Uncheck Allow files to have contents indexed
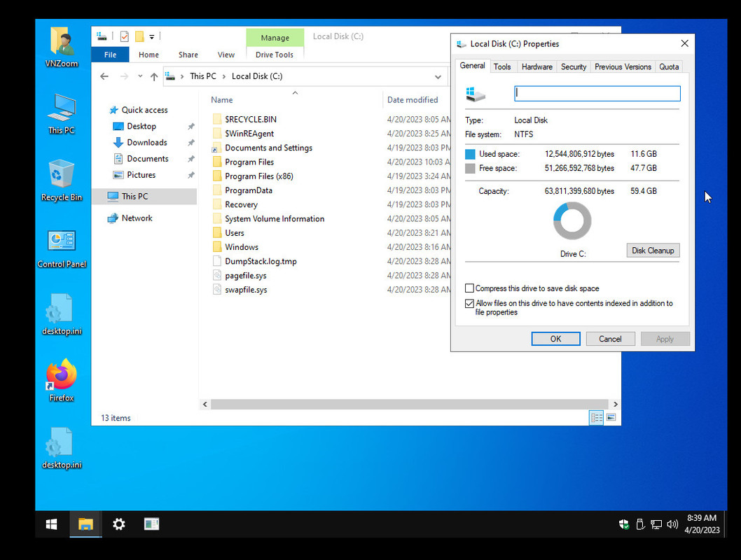The height and width of the screenshot is (560, 741). [469, 303]
